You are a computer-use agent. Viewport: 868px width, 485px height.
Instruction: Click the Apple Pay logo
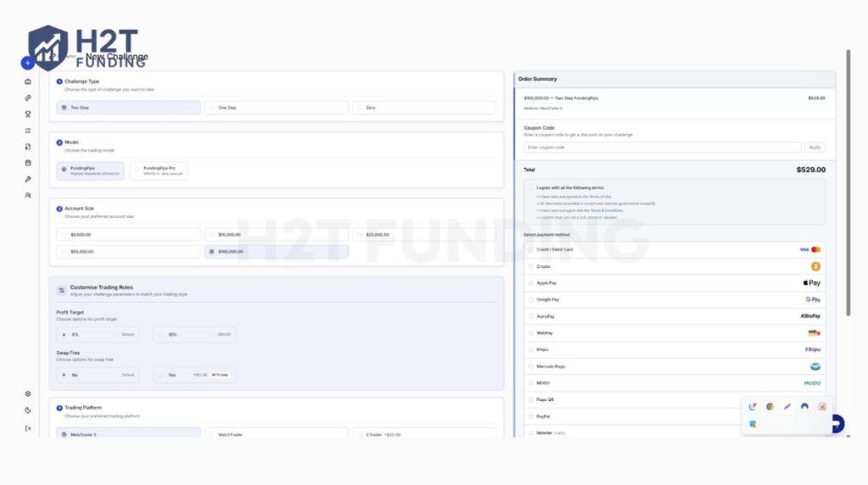pyautogui.click(x=811, y=283)
